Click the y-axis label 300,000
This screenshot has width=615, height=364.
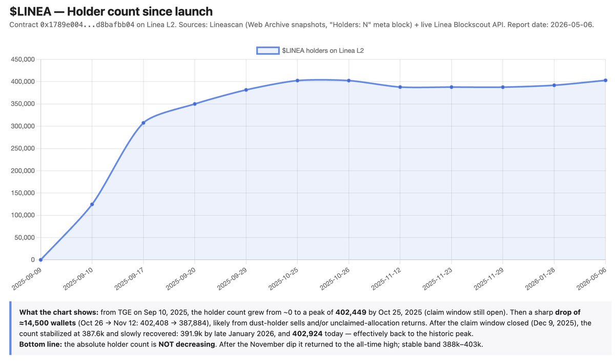point(22,126)
